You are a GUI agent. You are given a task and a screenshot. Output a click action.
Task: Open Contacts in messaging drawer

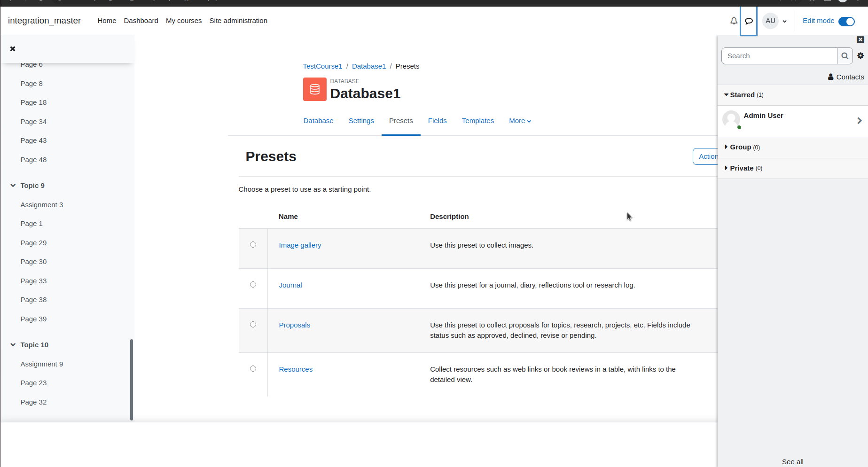pos(846,77)
